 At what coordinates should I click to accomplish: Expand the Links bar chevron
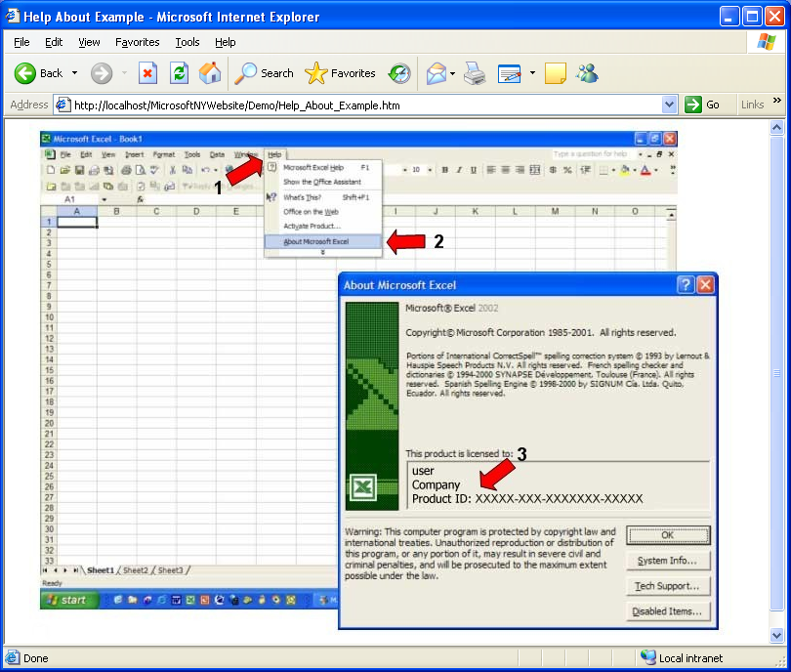777,101
